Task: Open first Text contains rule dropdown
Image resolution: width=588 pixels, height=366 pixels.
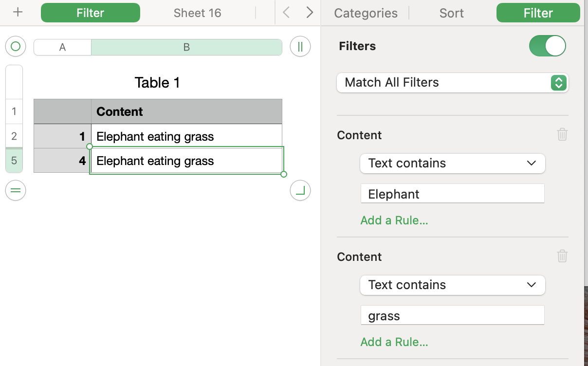Action: [453, 164]
